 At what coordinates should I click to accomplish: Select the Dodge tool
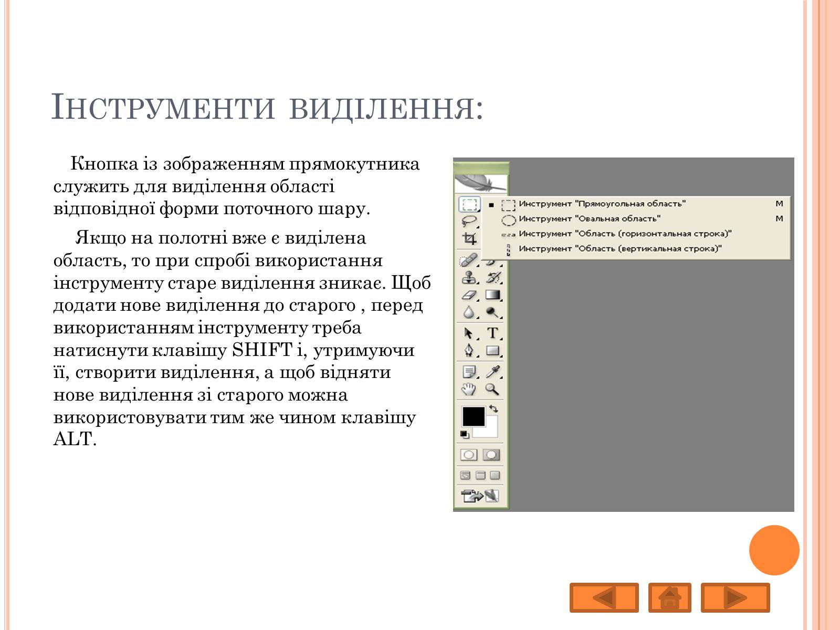point(493,313)
